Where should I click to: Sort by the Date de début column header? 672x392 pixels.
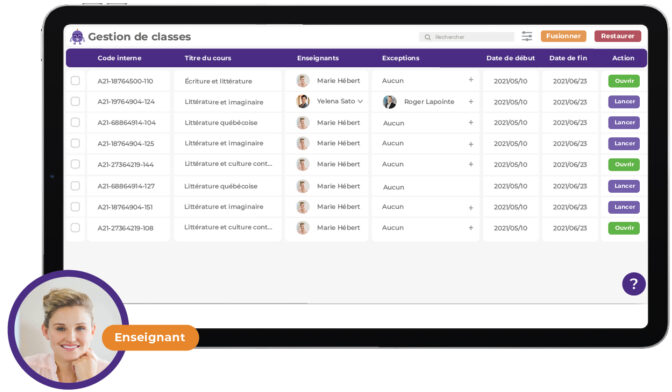tap(510, 58)
